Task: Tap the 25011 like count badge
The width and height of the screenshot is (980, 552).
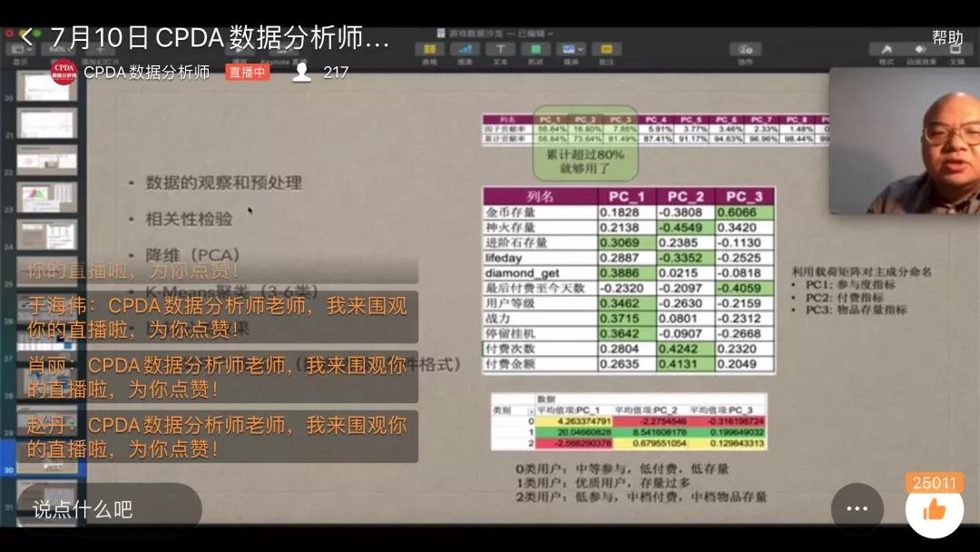Action: point(935,483)
